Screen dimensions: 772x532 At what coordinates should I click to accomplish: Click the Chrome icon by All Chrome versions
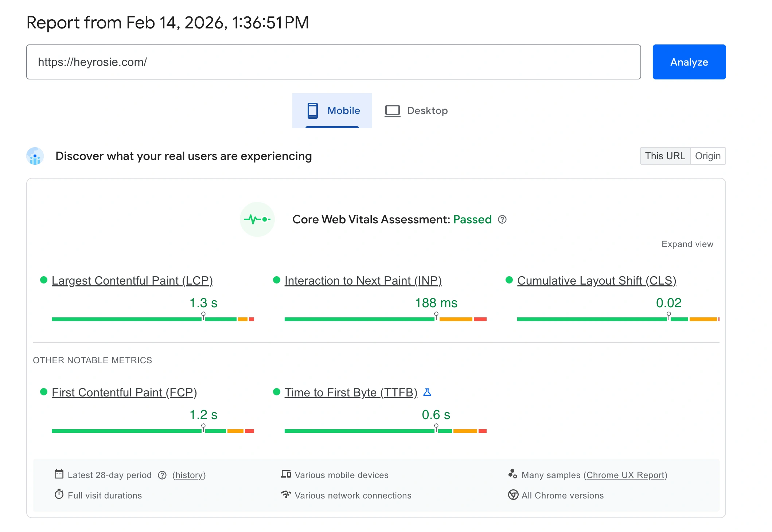coord(513,495)
